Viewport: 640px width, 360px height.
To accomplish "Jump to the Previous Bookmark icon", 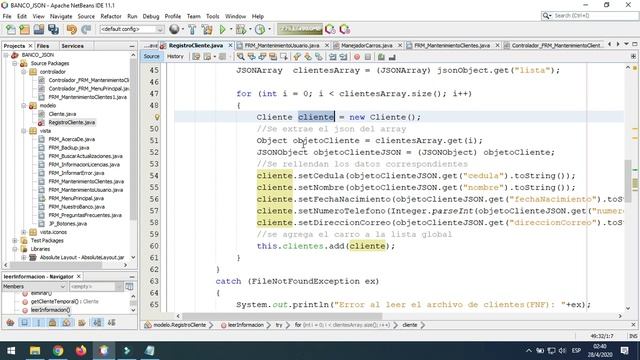I will [297, 57].
